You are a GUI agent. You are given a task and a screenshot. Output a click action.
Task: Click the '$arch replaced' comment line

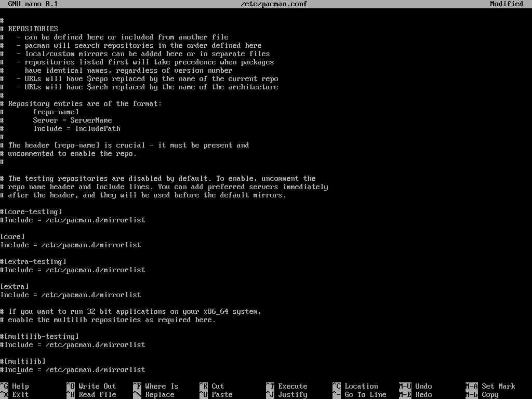click(139, 87)
